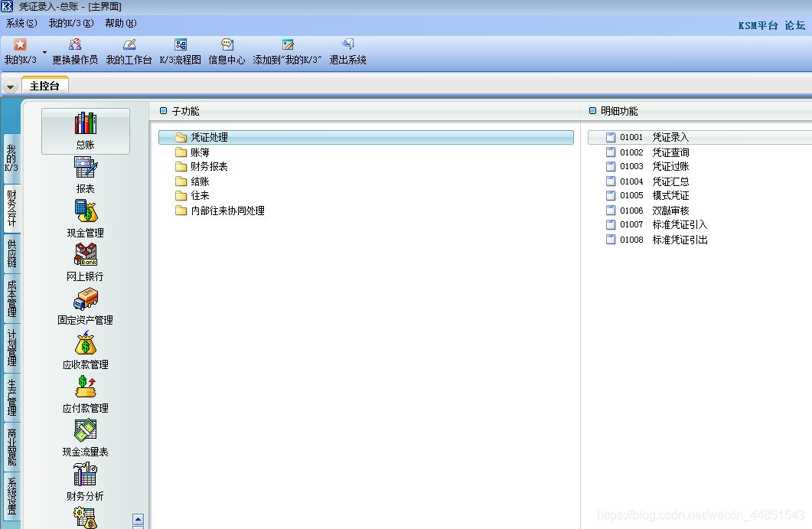Image resolution: width=812 pixels, height=529 pixels.
Task: Click the 添加到"我的K/3" toolbar icon
Action: (x=288, y=51)
